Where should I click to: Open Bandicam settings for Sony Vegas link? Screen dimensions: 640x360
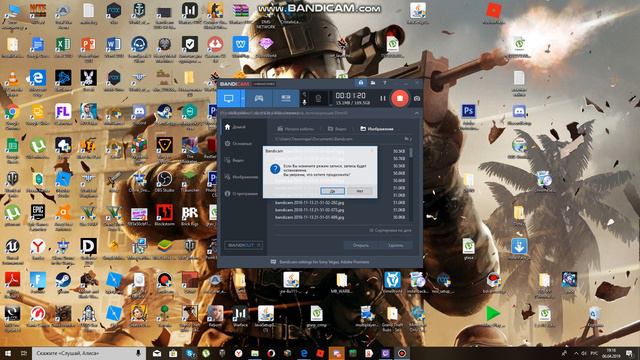(320, 262)
